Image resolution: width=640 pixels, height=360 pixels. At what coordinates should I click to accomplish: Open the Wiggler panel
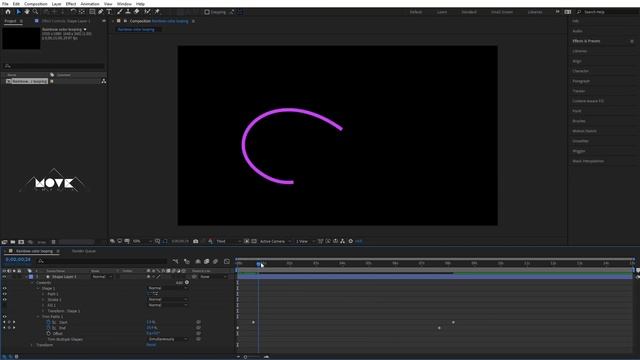[579, 151]
